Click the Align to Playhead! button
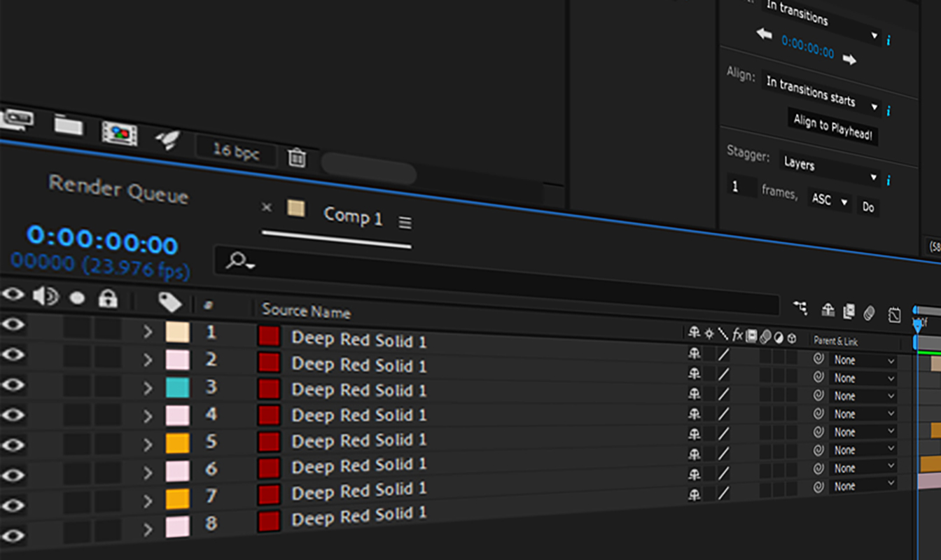The width and height of the screenshot is (941, 560). pos(832,127)
